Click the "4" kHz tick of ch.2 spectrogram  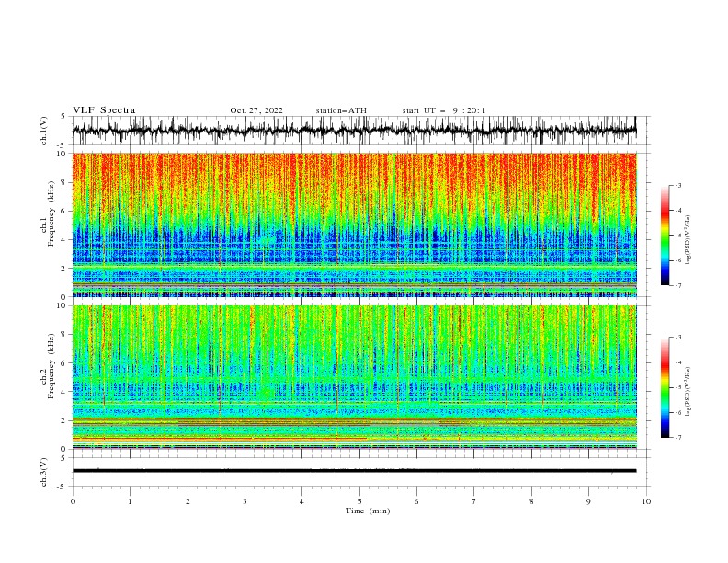pos(64,392)
